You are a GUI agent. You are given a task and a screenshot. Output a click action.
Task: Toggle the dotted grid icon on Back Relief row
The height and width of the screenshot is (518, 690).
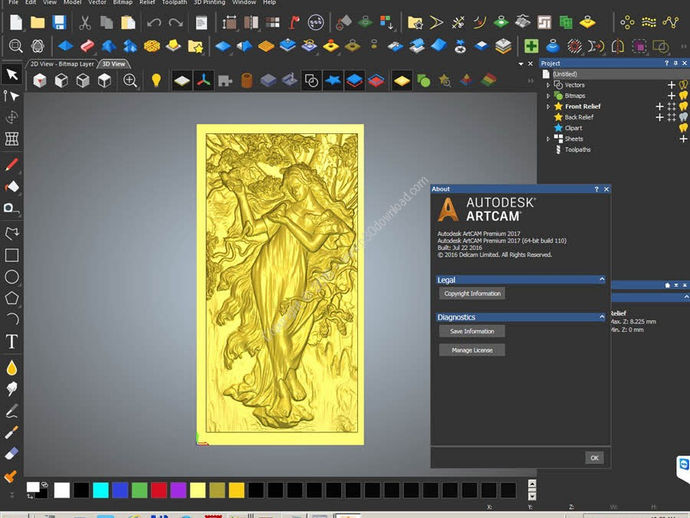click(x=672, y=117)
